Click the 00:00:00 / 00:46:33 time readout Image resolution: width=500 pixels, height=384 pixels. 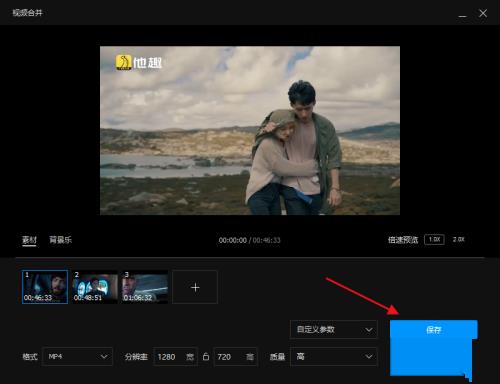249,240
